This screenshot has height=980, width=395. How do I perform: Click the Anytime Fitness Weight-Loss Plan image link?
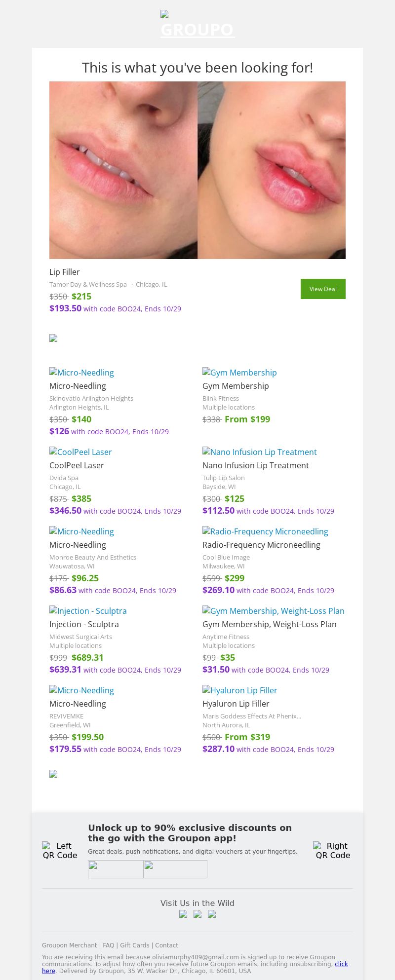click(x=273, y=611)
